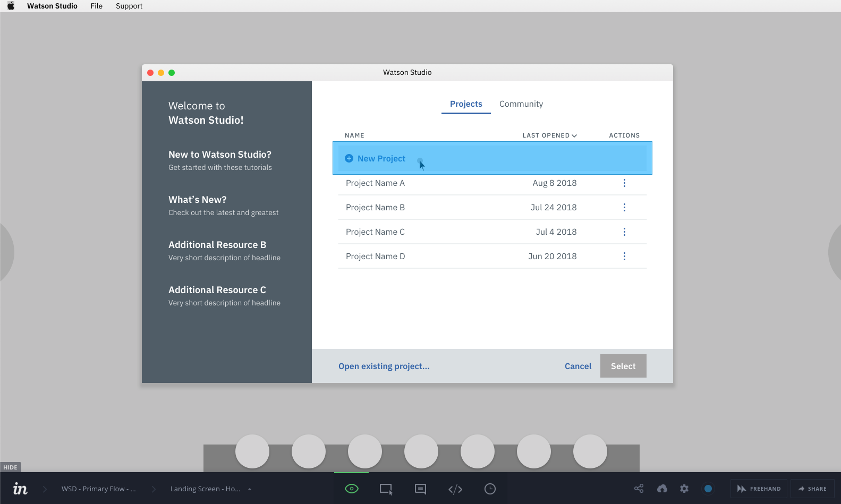The height and width of the screenshot is (504, 841).
Task: Click the plus icon beside New Project
Action: (349, 158)
